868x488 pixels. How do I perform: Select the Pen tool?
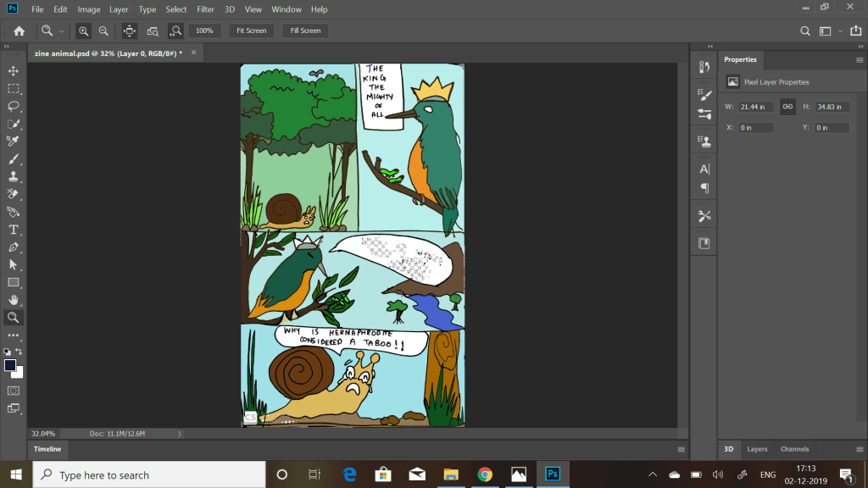[14, 247]
